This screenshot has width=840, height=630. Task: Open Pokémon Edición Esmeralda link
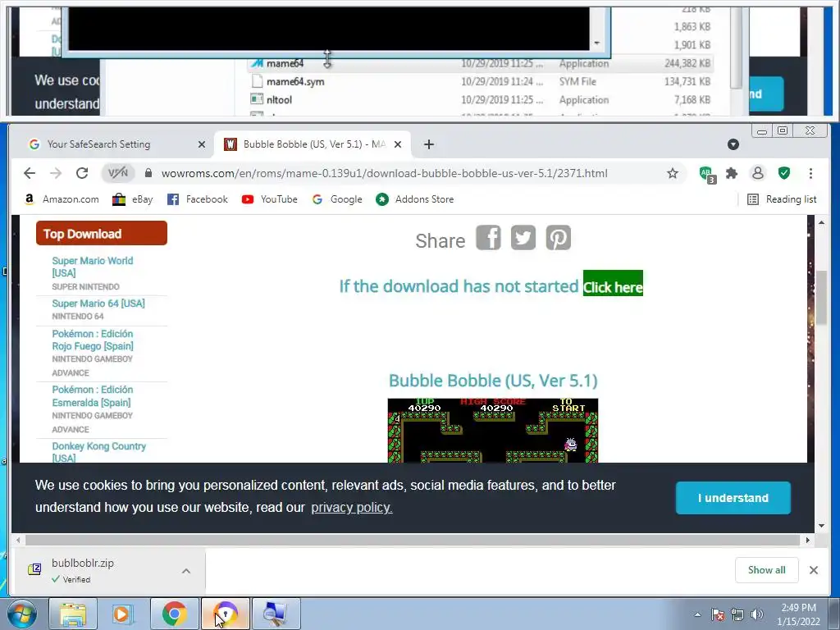(92, 396)
